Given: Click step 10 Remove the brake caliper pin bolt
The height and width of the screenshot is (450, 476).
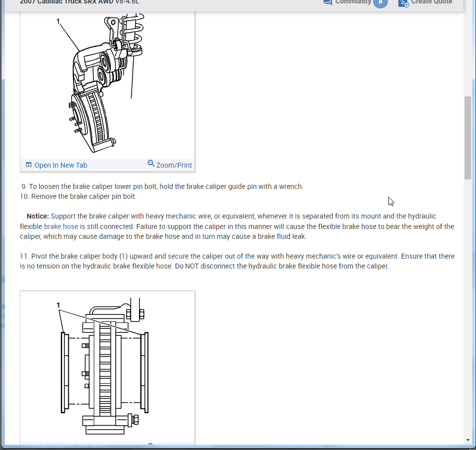Looking at the screenshot, I should click(x=78, y=197).
